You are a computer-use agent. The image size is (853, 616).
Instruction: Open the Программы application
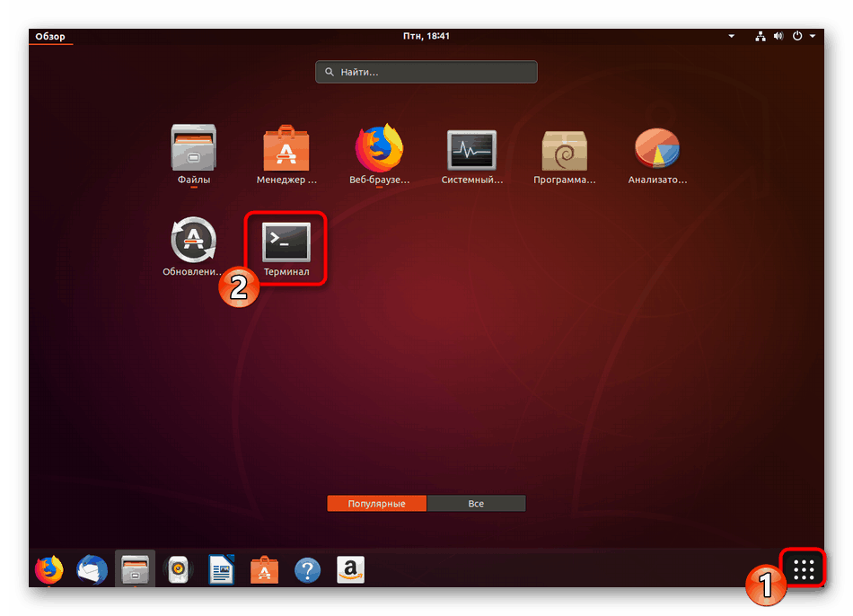click(x=564, y=148)
